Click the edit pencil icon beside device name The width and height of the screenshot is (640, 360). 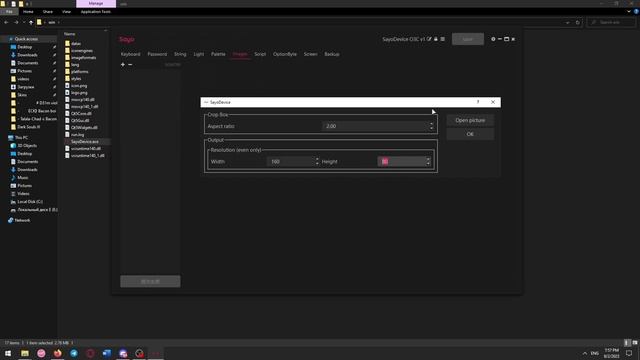(x=429, y=39)
